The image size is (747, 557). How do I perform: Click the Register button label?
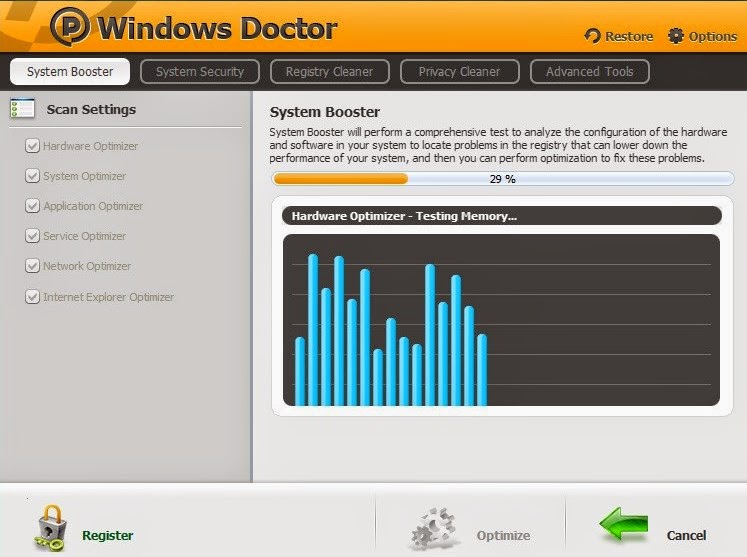pyautogui.click(x=108, y=536)
